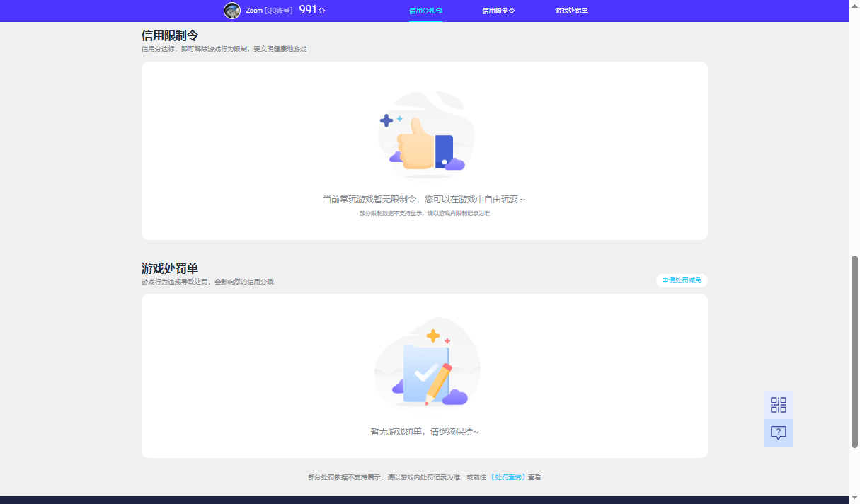Screen dimensions: 860x504
Task: Click the 游戏行为违规导致处罚 subtitle
Action: tap(207, 282)
